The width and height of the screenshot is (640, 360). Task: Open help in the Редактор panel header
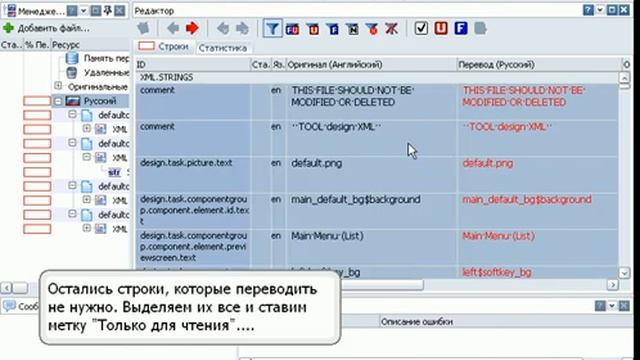click(x=588, y=10)
